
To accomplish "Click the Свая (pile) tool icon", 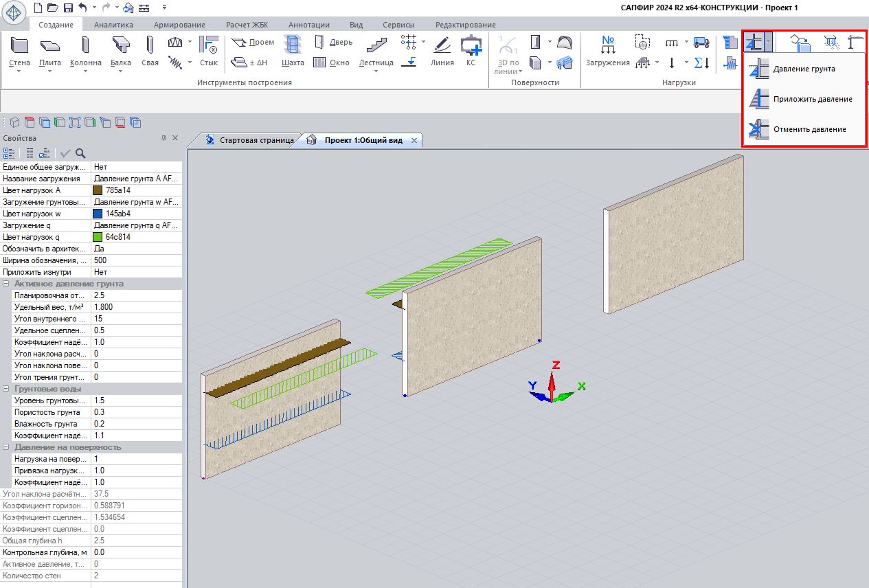I will point(150,46).
